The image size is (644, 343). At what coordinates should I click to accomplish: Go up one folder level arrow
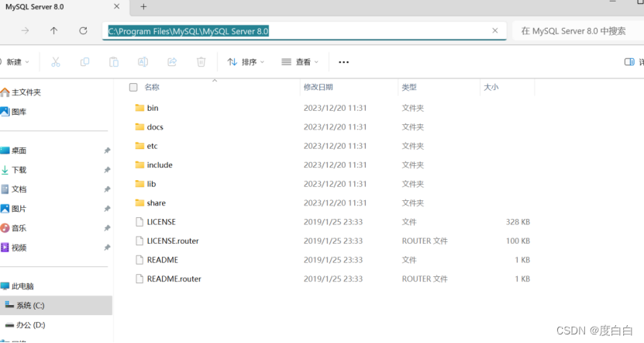coord(53,31)
